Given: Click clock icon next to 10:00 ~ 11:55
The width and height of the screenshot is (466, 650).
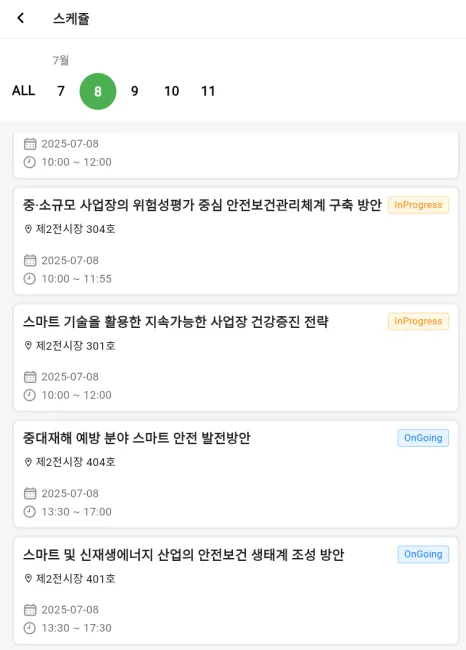Looking at the screenshot, I should 29,279.
